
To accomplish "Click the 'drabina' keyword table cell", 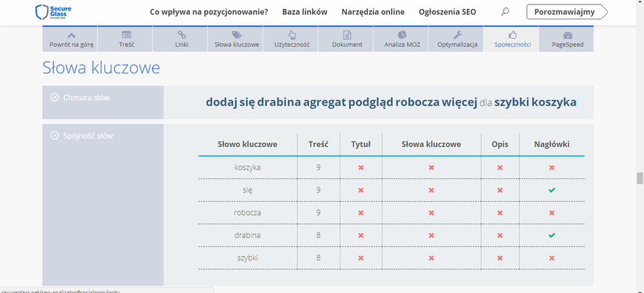I will pos(248,236).
